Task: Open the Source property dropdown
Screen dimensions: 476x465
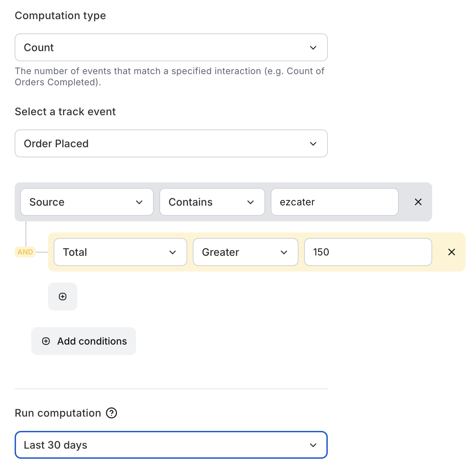Action: pos(87,202)
